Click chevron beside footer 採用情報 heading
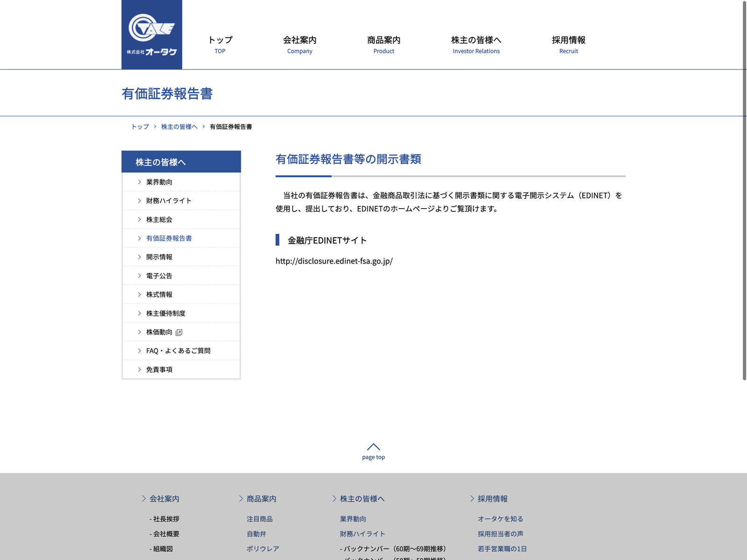The height and width of the screenshot is (560, 747). [472, 499]
